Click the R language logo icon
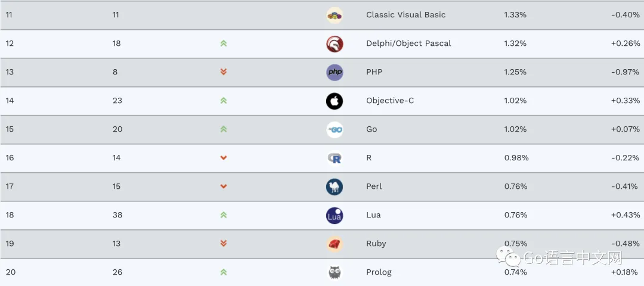This screenshot has height=286, width=644. click(x=335, y=158)
